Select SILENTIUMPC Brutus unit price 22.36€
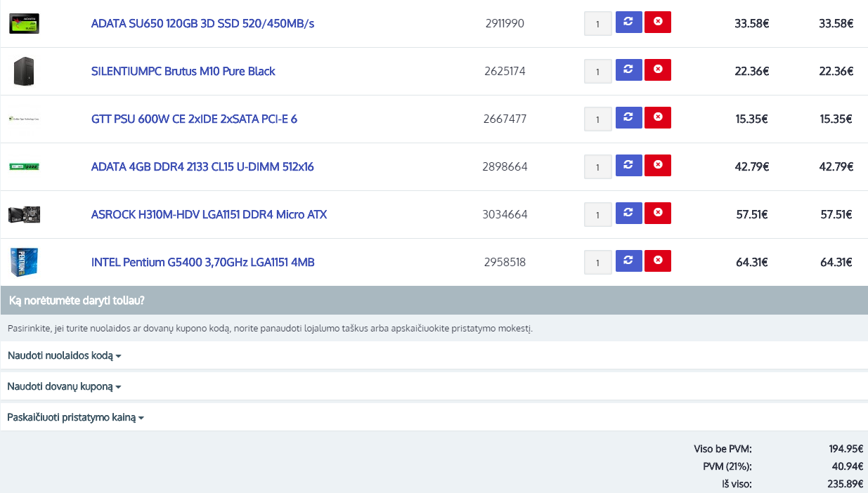The height and width of the screenshot is (493, 868). coord(752,71)
